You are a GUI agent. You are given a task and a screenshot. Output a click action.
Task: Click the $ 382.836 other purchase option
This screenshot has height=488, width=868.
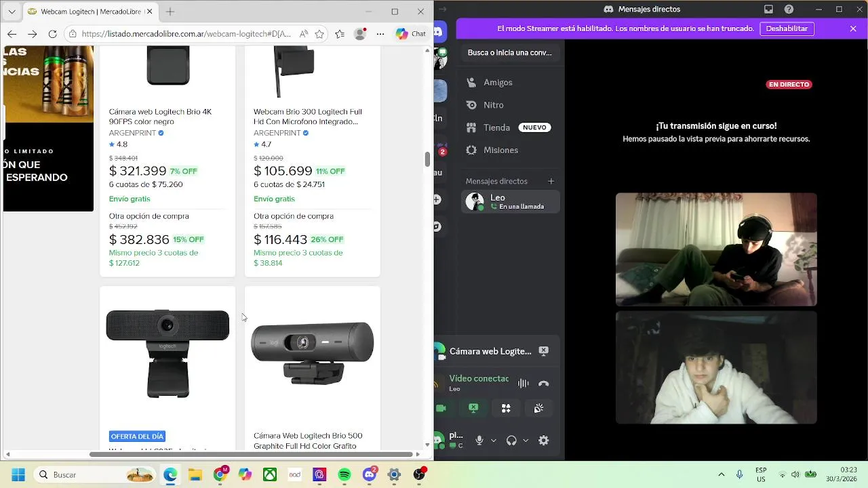(139, 239)
